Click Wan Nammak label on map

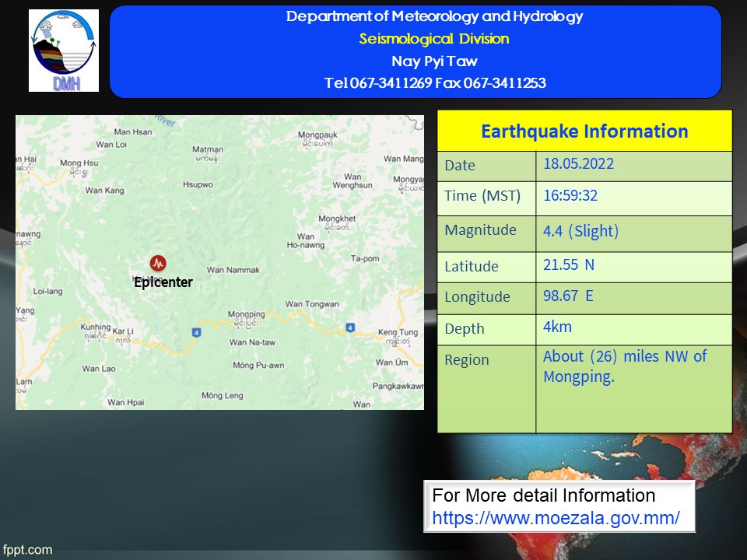click(x=233, y=270)
